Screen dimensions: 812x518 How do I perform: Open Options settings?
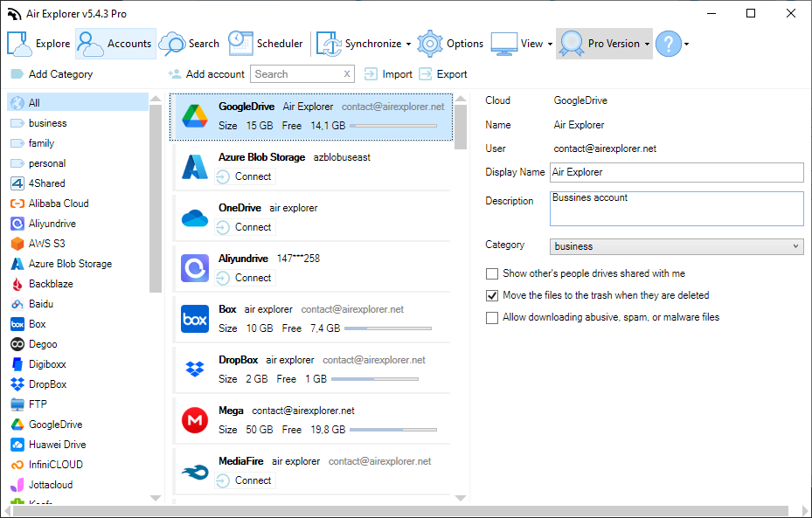tap(450, 44)
